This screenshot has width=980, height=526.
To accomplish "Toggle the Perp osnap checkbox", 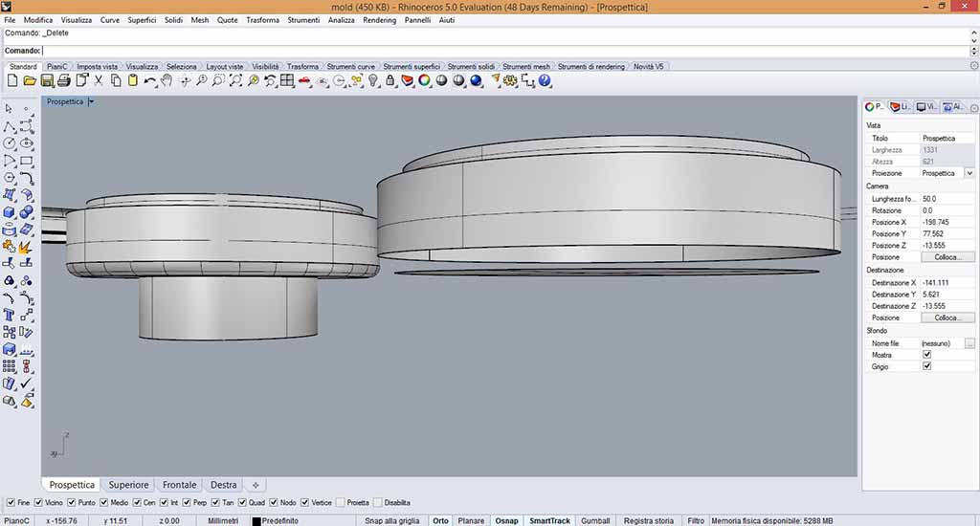I will 187,502.
